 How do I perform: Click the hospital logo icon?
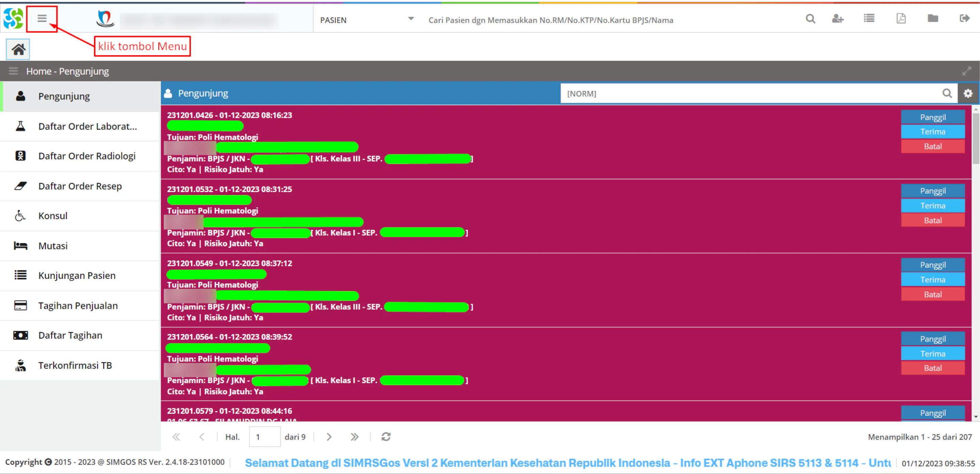[x=105, y=19]
